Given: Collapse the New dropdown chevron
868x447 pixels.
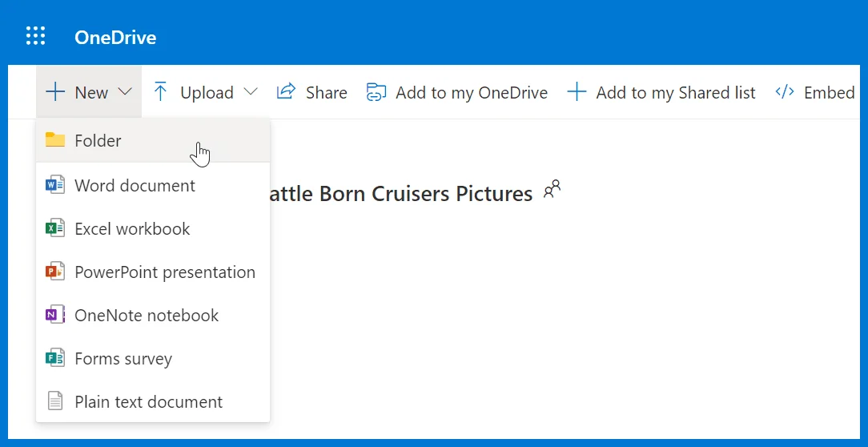Looking at the screenshot, I should pyautogui.click(x=125, y=92).
